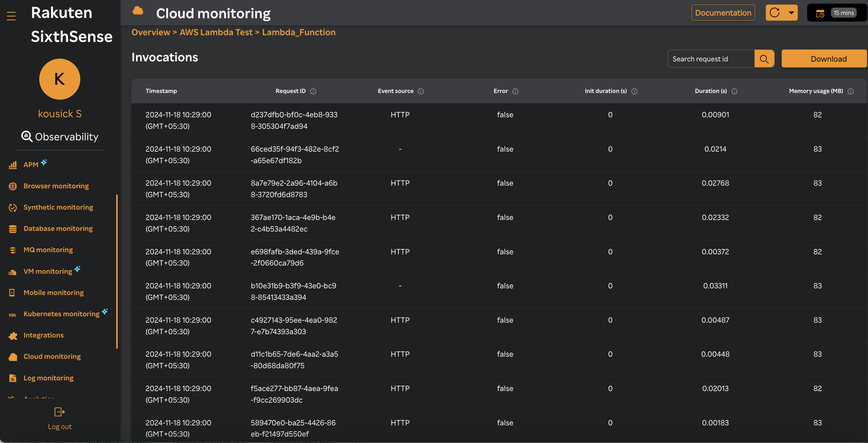Open Browser monitoring menu item
Screen dimensions: 868x443
56,186
